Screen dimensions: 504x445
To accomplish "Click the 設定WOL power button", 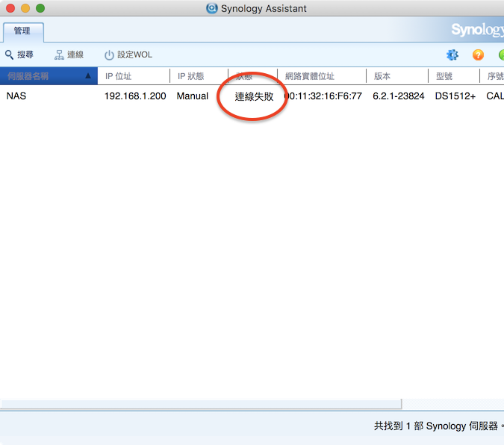I will click(128, 55).
